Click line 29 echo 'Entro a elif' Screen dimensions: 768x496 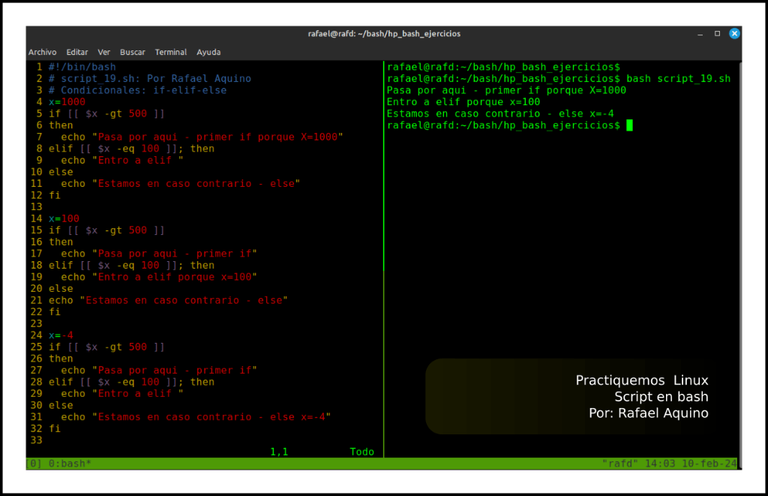coord(122,393)
